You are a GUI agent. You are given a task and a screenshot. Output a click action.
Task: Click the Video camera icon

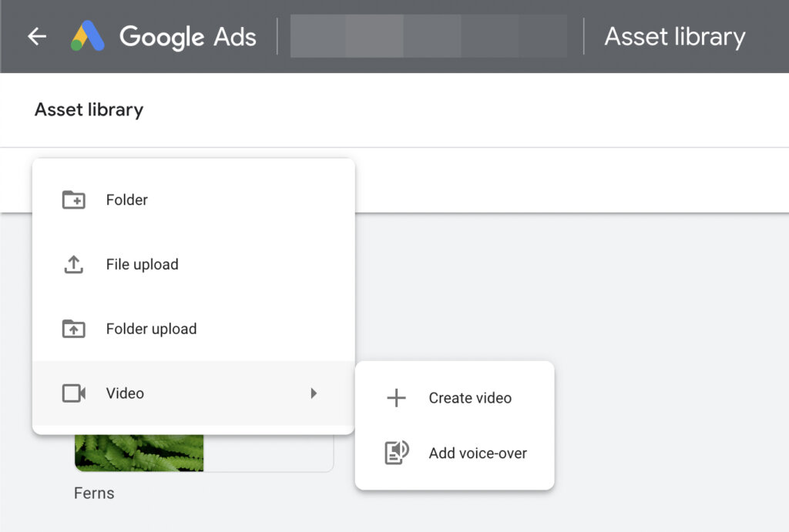[x=72, y=393]
